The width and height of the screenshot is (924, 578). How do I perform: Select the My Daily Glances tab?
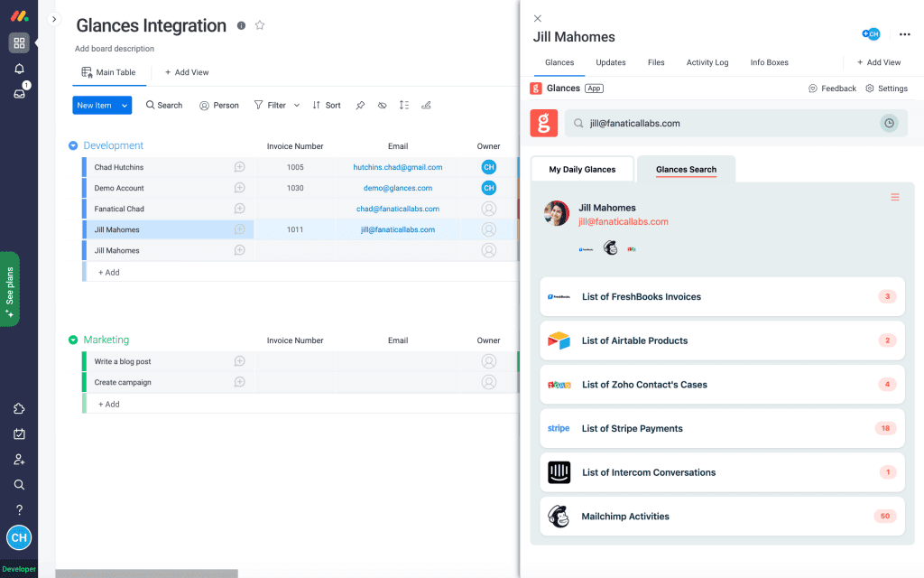click(x=582, y=169)
